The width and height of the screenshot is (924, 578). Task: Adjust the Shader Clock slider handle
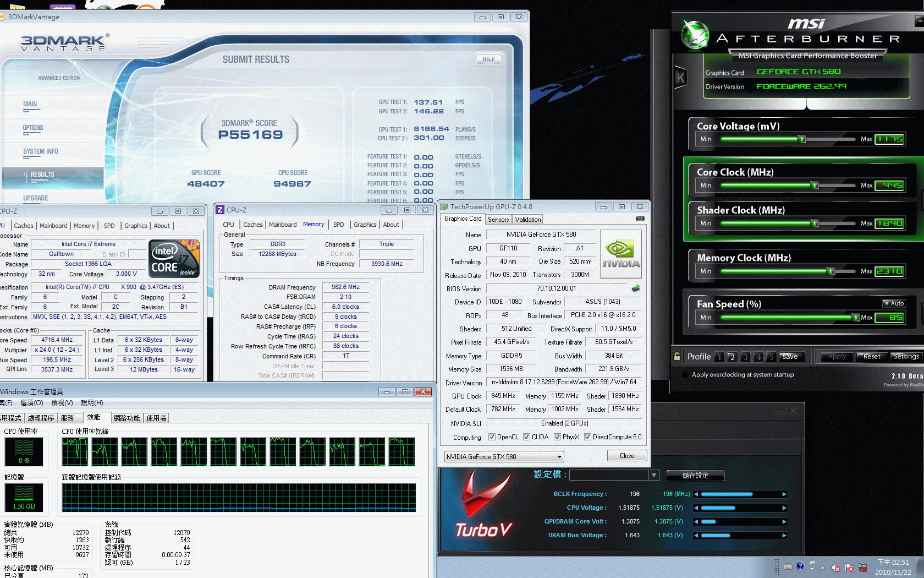click(x=816, y=223)
